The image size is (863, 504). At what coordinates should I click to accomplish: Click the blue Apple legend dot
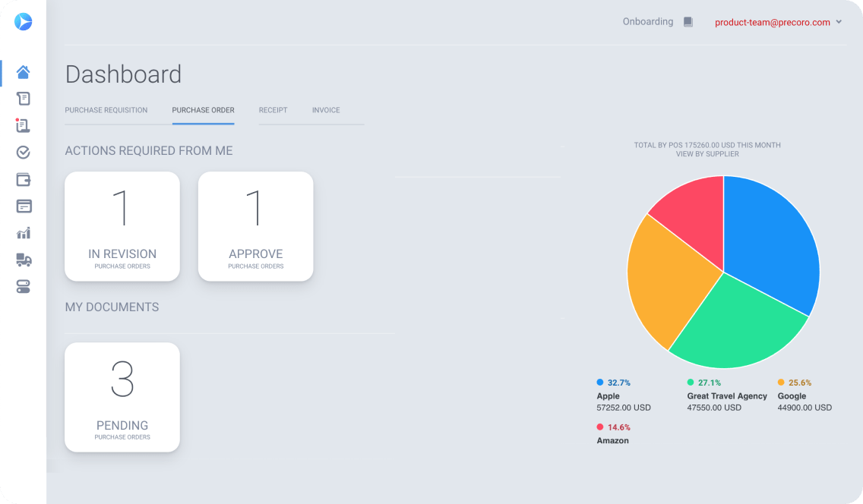click(x=599, y=383)
